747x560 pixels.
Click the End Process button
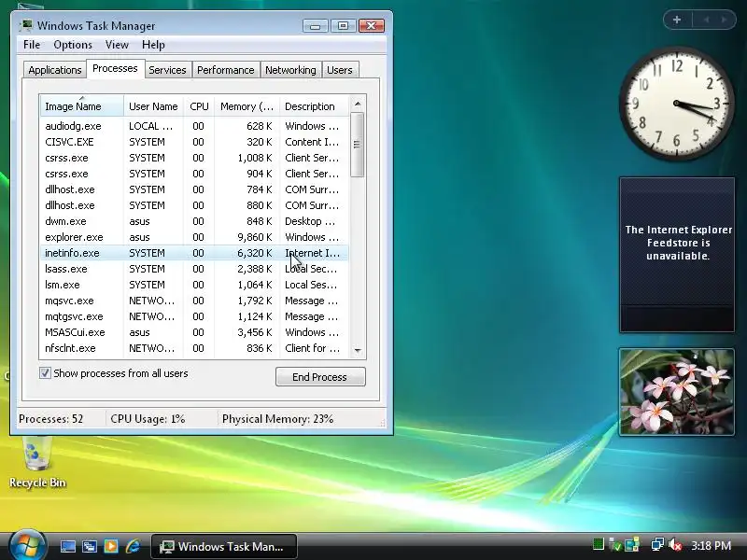click(x=320, y=377)
